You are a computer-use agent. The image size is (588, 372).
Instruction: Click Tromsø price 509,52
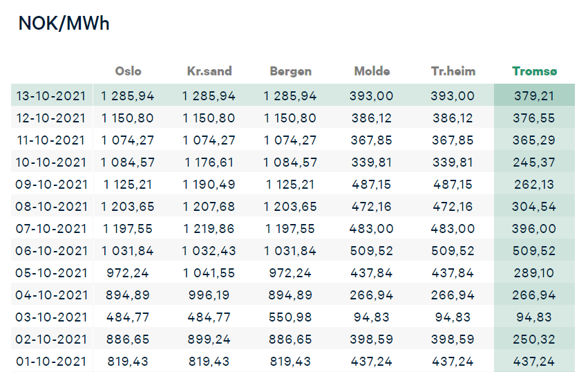coord(534,251)
